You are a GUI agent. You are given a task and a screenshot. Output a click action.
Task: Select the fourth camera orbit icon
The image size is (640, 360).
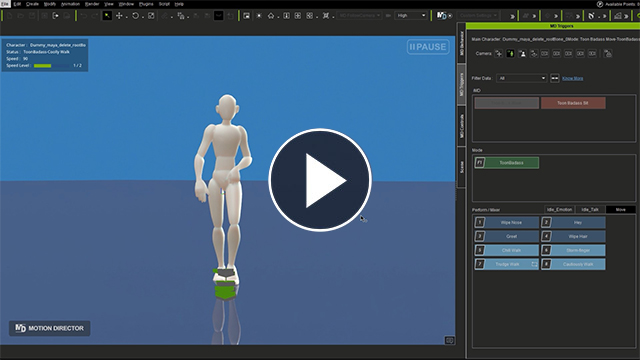coord(533,53)
